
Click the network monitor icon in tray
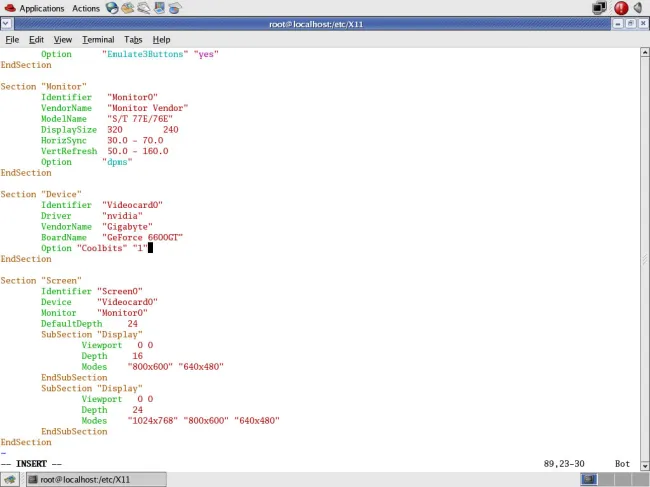pos(600,8)
